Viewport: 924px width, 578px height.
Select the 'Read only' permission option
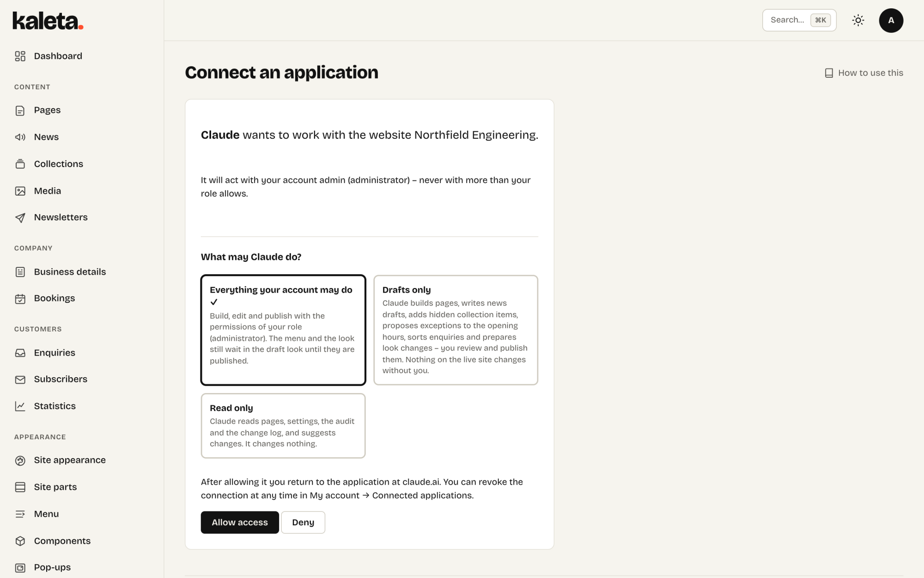[283, 426]
